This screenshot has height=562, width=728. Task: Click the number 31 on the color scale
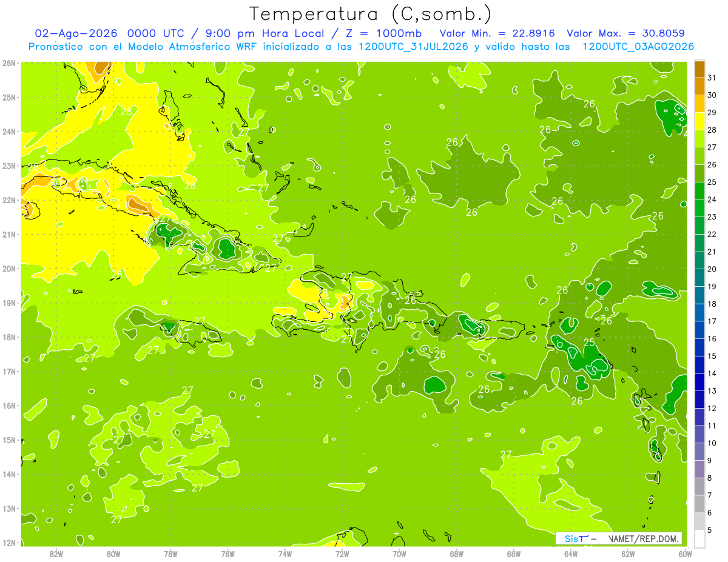pos(712,78)
